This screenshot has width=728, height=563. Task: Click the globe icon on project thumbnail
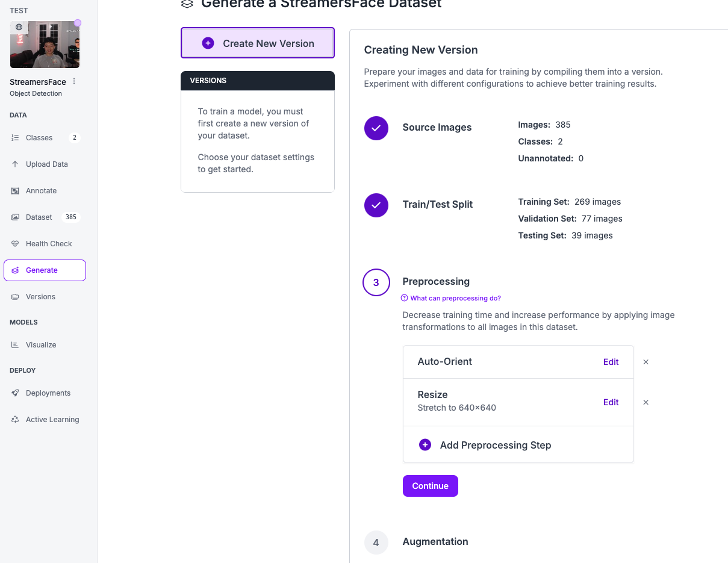19,27
